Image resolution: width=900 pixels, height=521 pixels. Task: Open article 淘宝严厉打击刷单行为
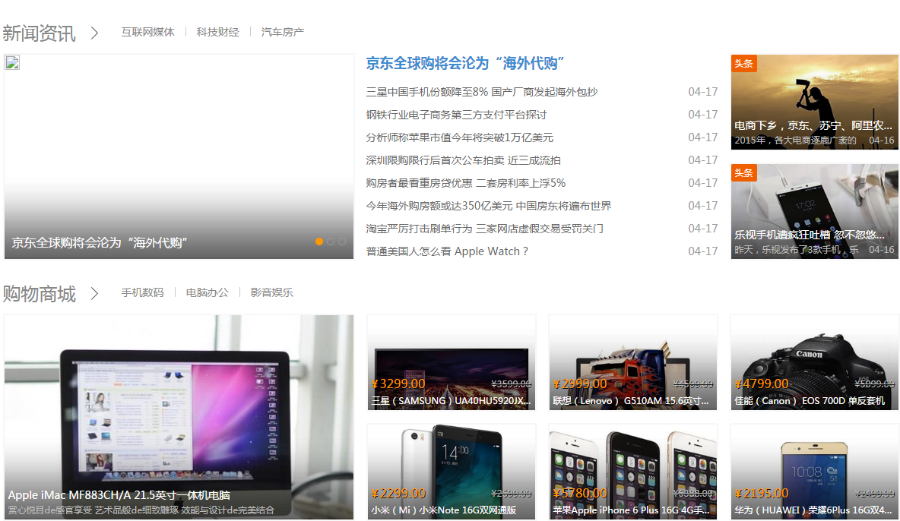[485, 228]
